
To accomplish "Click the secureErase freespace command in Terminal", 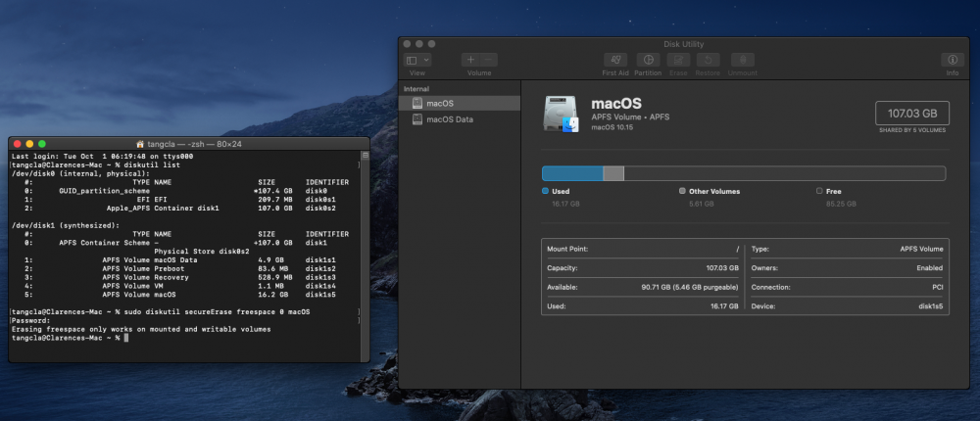I will (x=217, y=311).
